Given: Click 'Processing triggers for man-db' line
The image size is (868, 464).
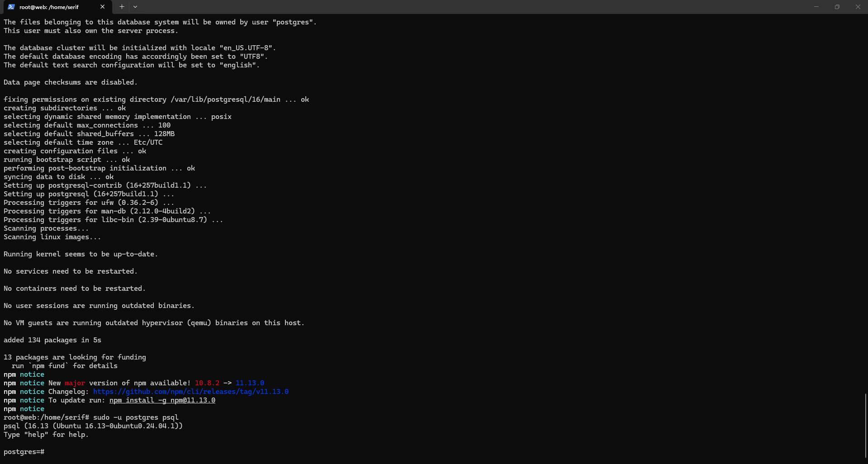Looking at the screenshot, I should tap(107, 211).
